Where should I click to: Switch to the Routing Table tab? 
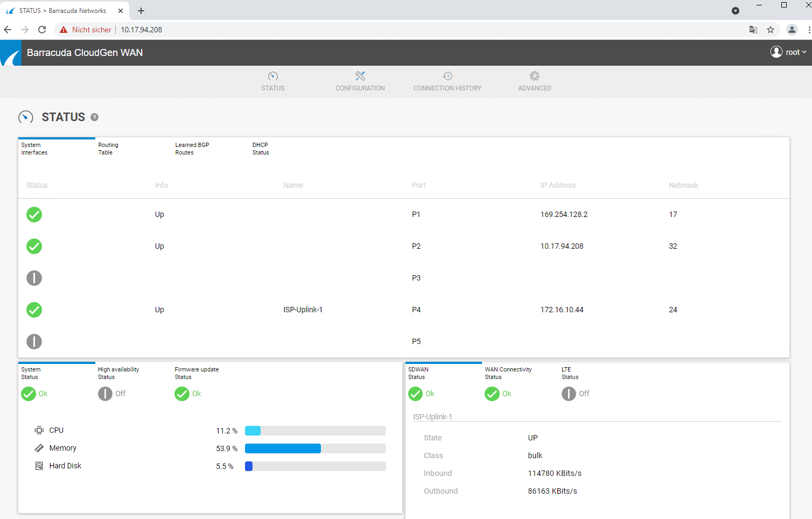tap(134, 149)
